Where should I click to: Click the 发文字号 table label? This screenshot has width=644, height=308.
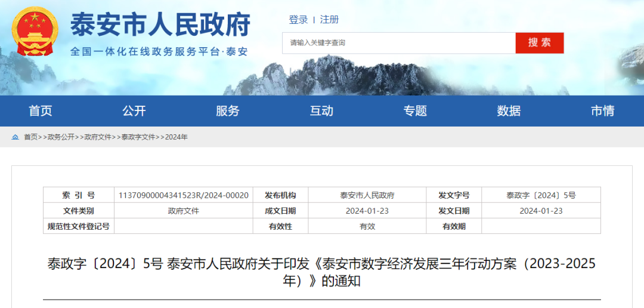pyautogui.click(x=454, y=195)
